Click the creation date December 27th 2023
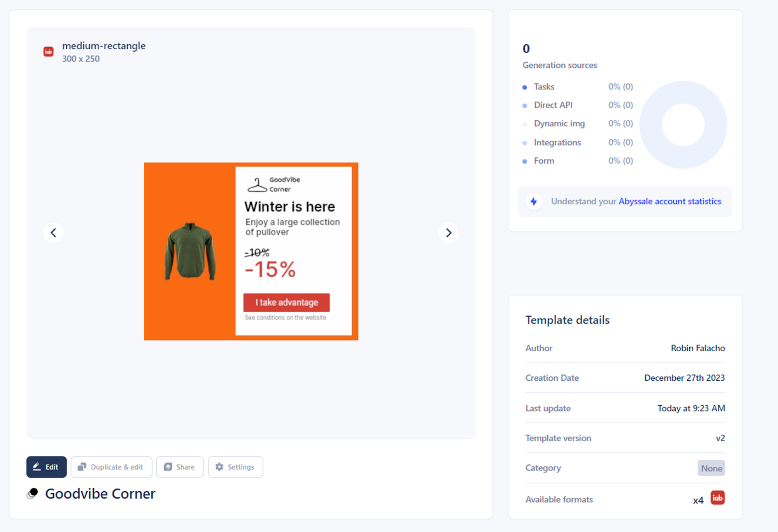Screen dimensions: 778x532 pos(685,378)
